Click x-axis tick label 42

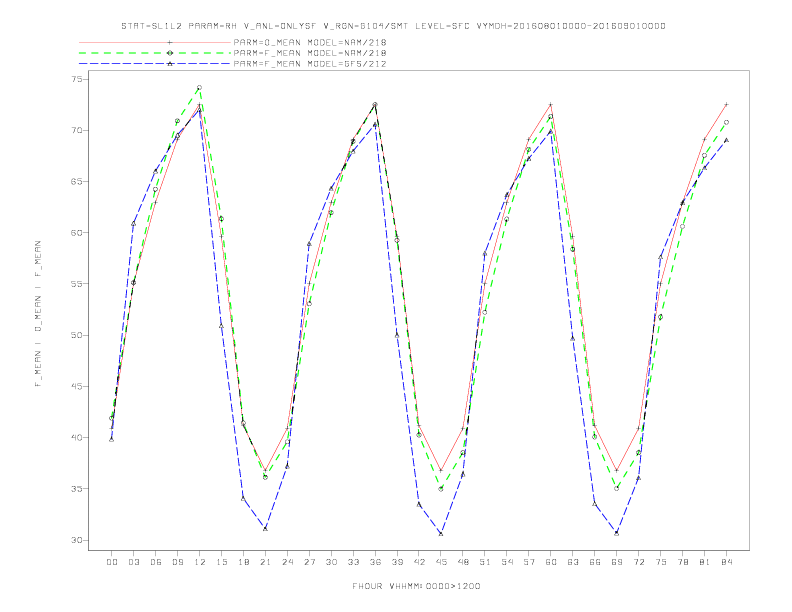[419, 562]
